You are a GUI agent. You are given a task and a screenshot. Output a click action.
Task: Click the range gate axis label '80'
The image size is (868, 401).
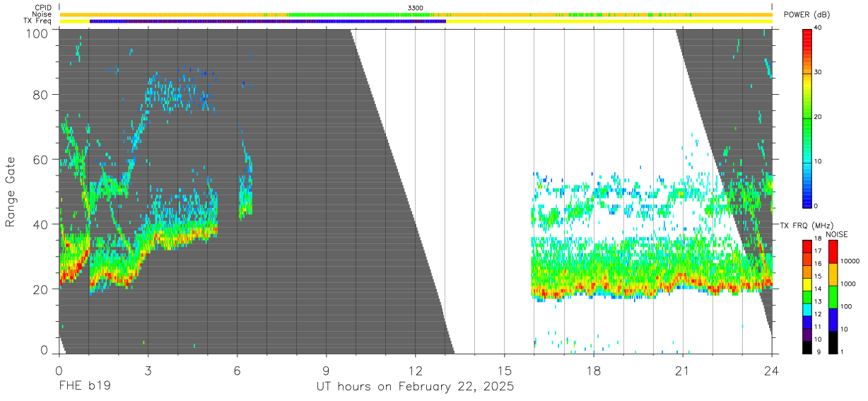tap(42, 94)
